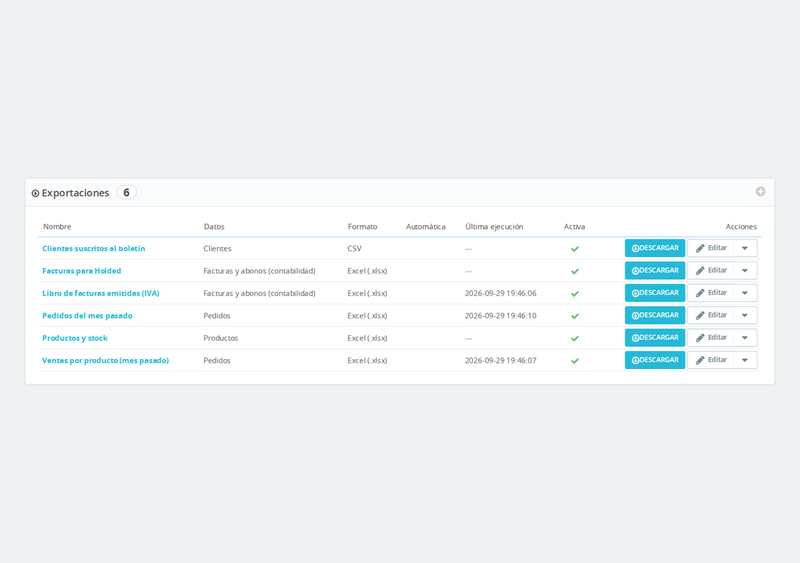Open the Libro de facturas emitidas (IVA) link

[101, 293]
